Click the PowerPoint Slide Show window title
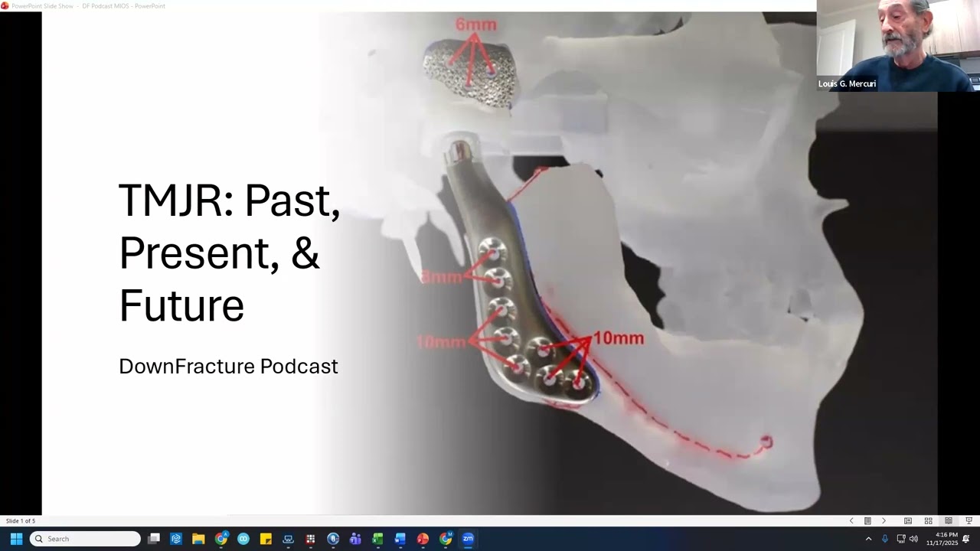This screenshot has width=980, height=551. pyautogui.click(x=88, y=5)
